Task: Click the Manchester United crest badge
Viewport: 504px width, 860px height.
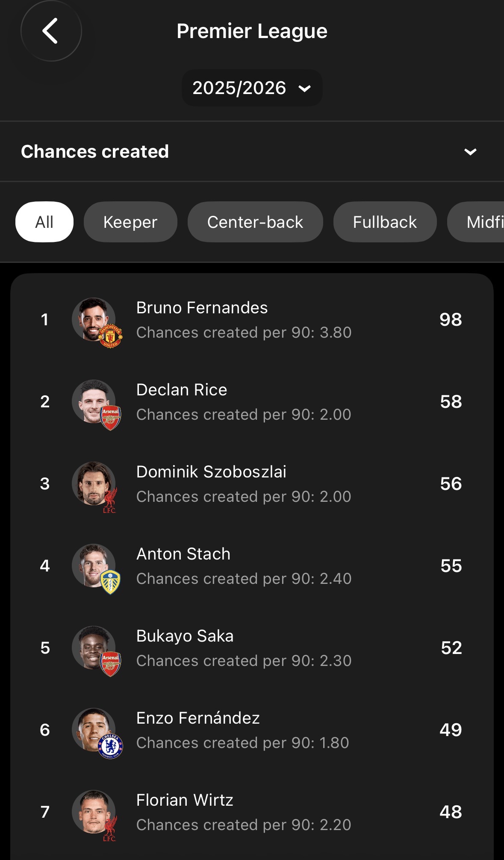Action: [111, 336]
